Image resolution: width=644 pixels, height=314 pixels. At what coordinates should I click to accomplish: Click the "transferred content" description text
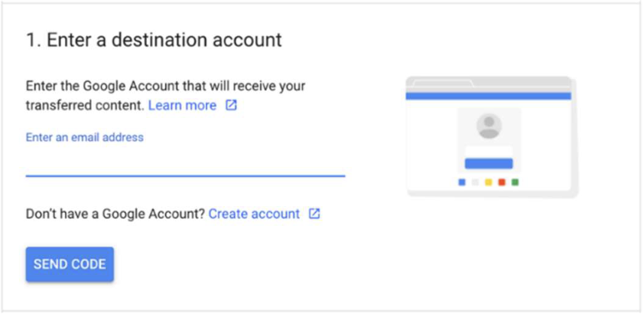click(x=85, y=106)
